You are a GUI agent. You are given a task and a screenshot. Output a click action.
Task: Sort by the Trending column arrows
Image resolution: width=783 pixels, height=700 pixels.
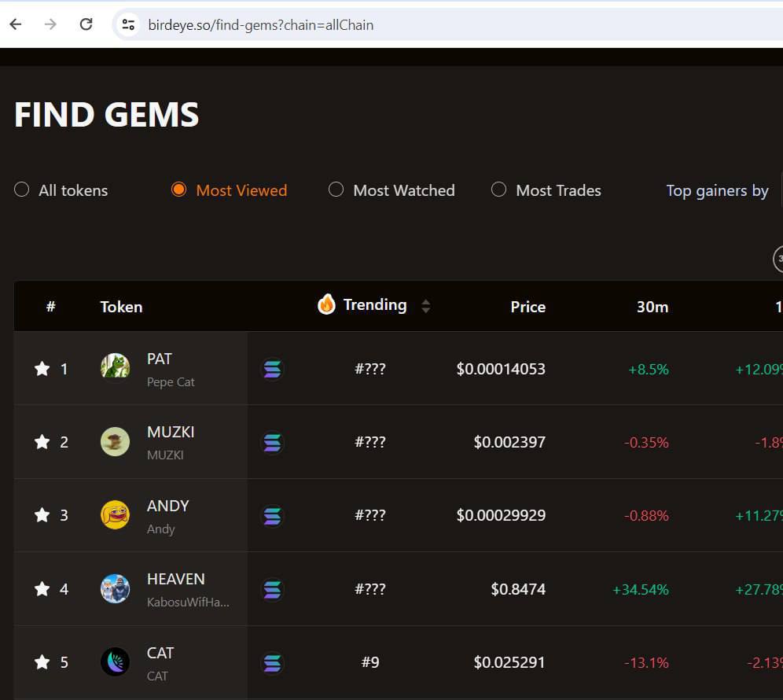pyautogui.click(x=425, y=306)
